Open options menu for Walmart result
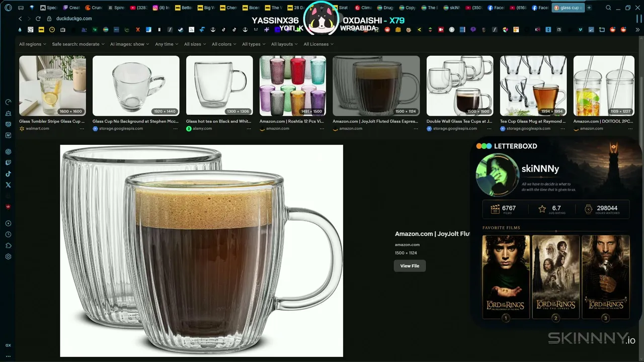The image size is (644, 362). [x=82, y=129]
